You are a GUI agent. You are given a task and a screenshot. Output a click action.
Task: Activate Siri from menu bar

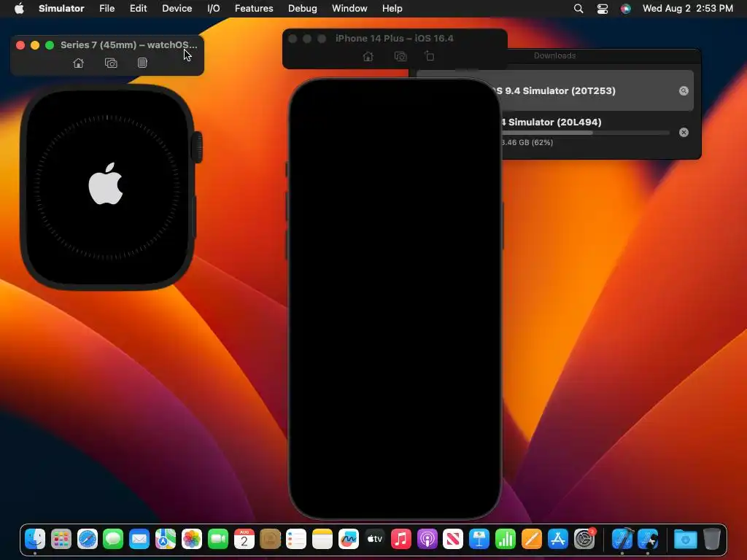pyautogui.click(x=625, y=9)
